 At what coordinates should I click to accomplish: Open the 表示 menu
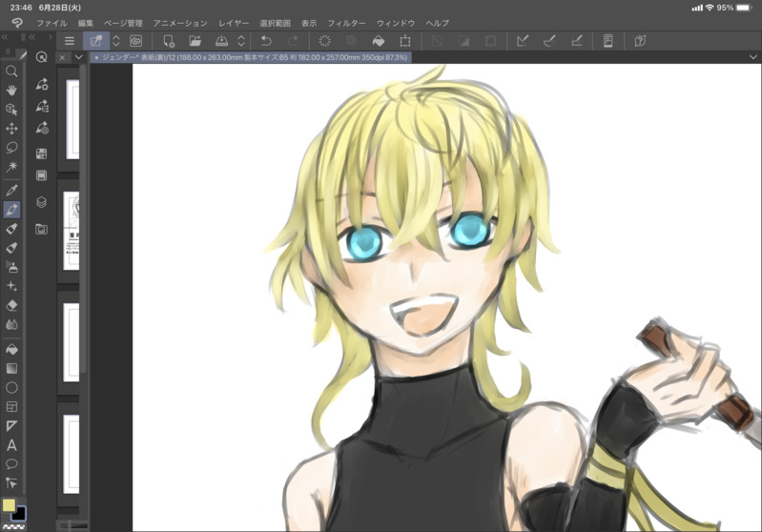pos(309,23)
